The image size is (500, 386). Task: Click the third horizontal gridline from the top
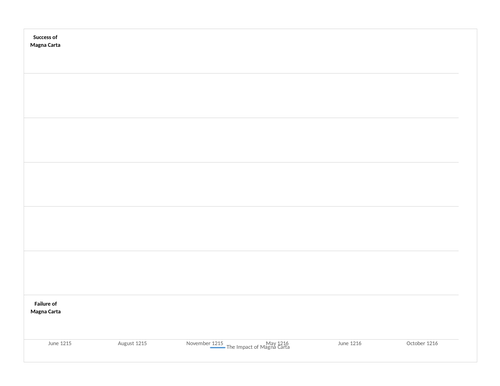tap(241, 162)
